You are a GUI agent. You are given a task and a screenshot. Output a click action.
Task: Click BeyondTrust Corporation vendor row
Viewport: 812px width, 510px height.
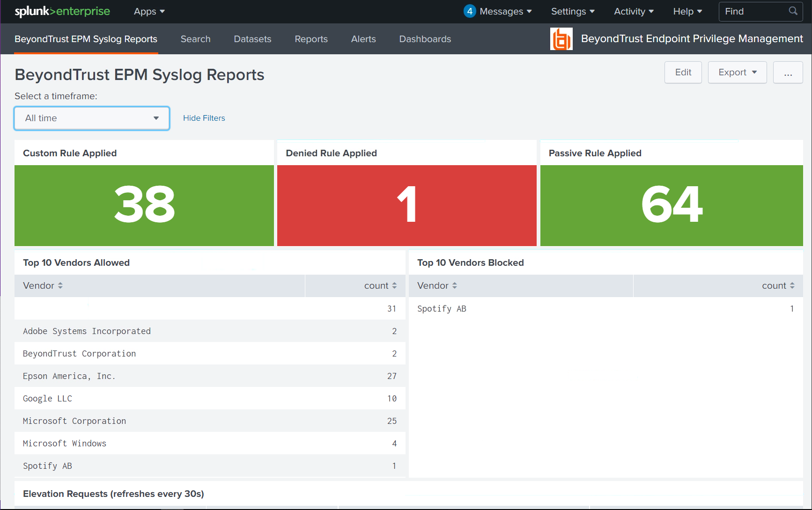point(210,353)
